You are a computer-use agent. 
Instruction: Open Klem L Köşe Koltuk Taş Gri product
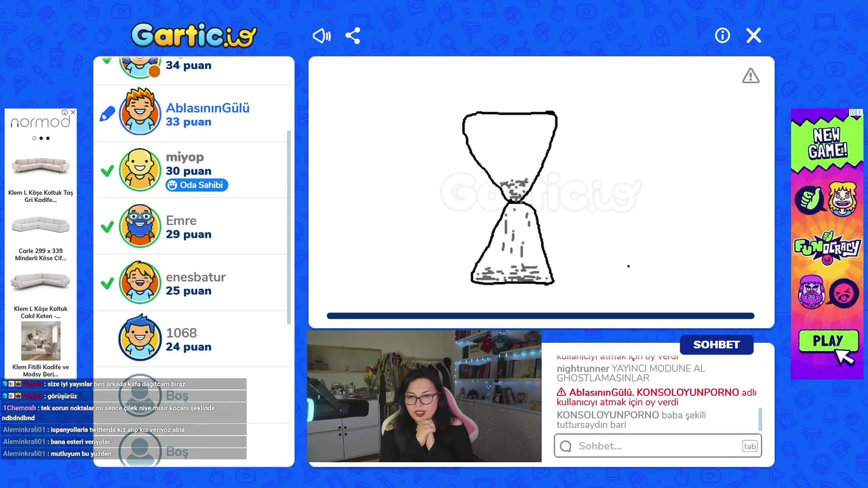pos(41,178)
